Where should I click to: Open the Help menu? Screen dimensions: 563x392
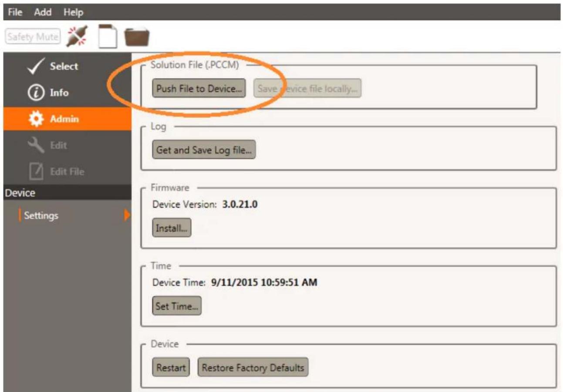point(73,13)
